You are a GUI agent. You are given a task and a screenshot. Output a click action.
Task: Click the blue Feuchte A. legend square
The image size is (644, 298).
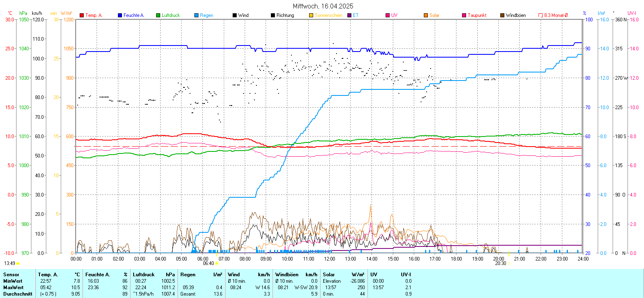[x=120, y=15]
